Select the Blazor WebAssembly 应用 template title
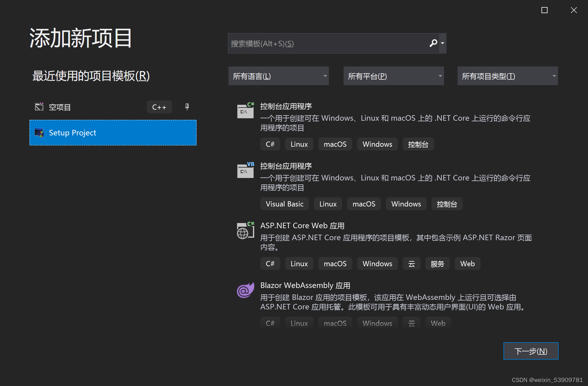Screen dimensions: 588x386 (305, 285)
